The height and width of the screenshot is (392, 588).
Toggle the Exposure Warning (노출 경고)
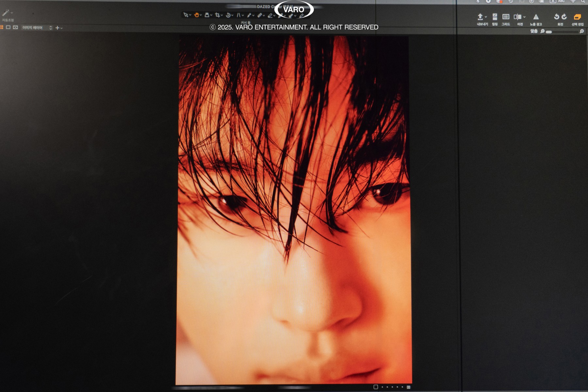coord(536,17)
